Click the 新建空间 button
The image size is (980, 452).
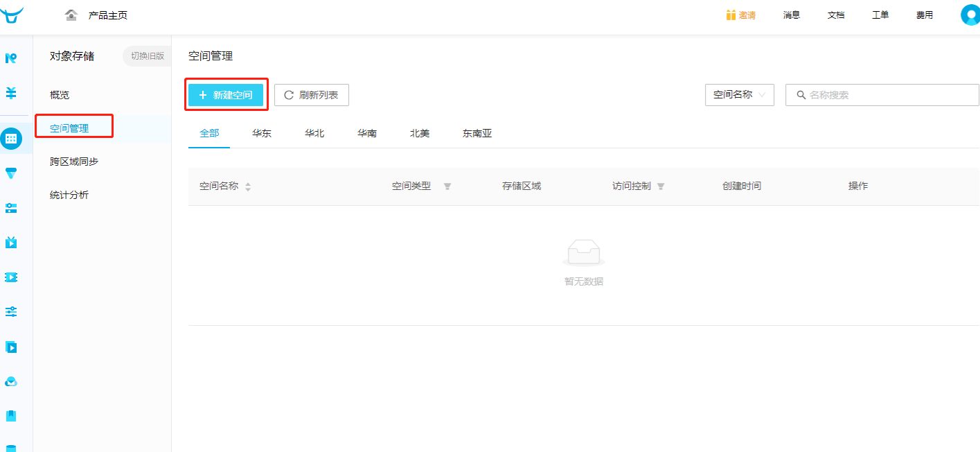pyautogui.click(x=226, y=95)
